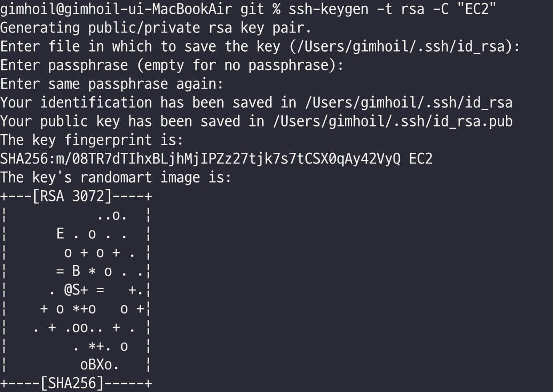This screenshot has width=553, height=392.
Task: Click "The key fingerprint is:" line
Action: [x=91, y=140]
